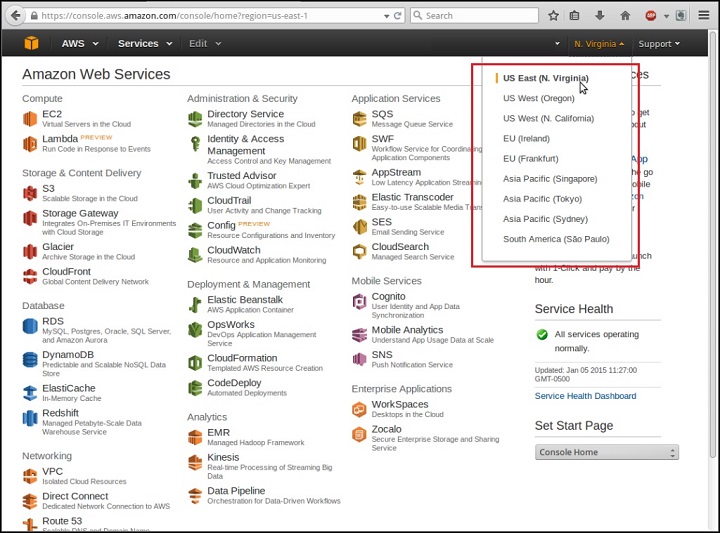Select US West (Oregon) region

(539, 98)
